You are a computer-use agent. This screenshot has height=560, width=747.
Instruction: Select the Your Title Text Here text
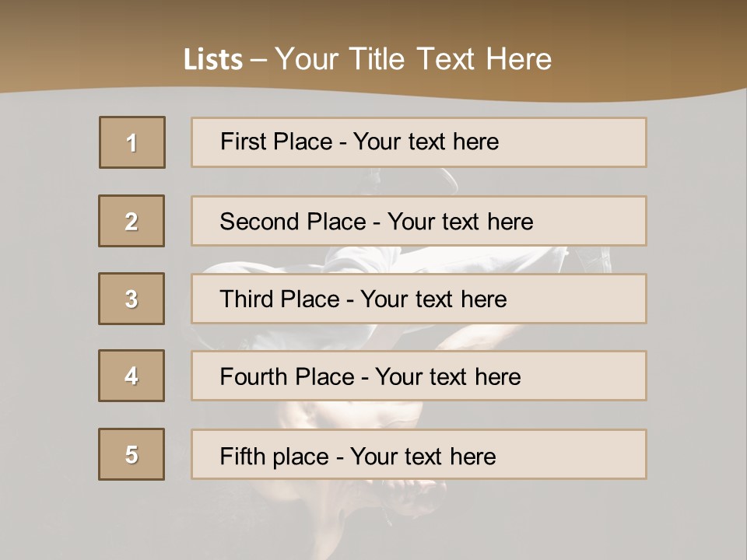click(x=412, y=59)
